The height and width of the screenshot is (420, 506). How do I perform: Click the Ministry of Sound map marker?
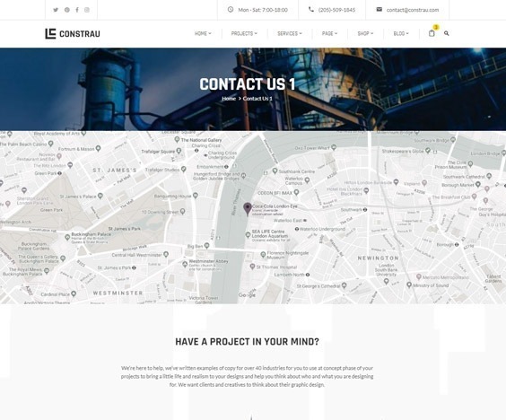pyautogui.click(x=409, y=284)
